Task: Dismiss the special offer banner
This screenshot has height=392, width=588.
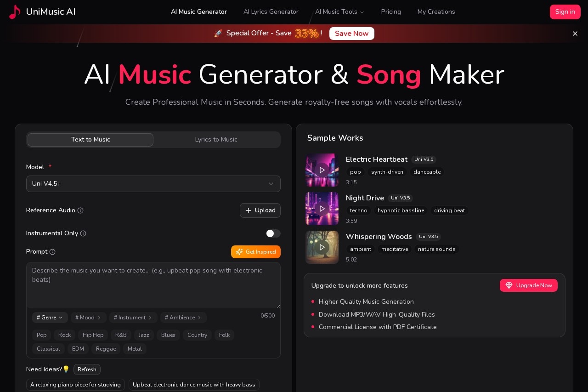Action: click(x=575, y=34)
